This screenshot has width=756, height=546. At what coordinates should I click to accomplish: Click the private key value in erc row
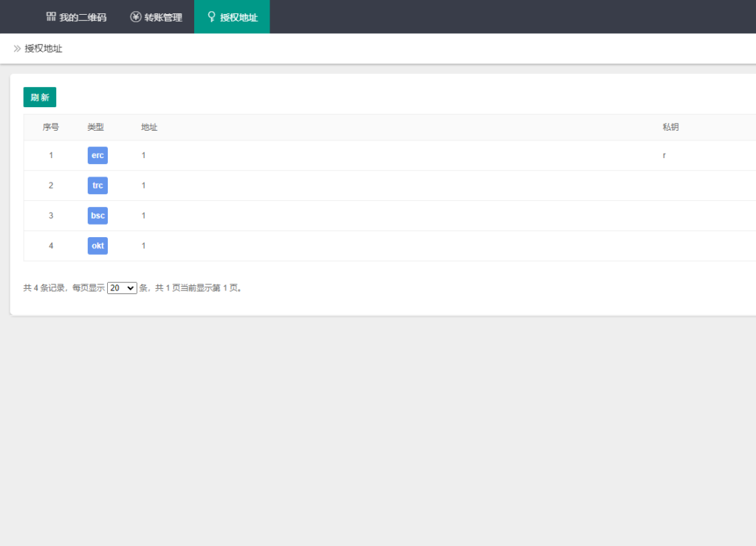[664, 155]
